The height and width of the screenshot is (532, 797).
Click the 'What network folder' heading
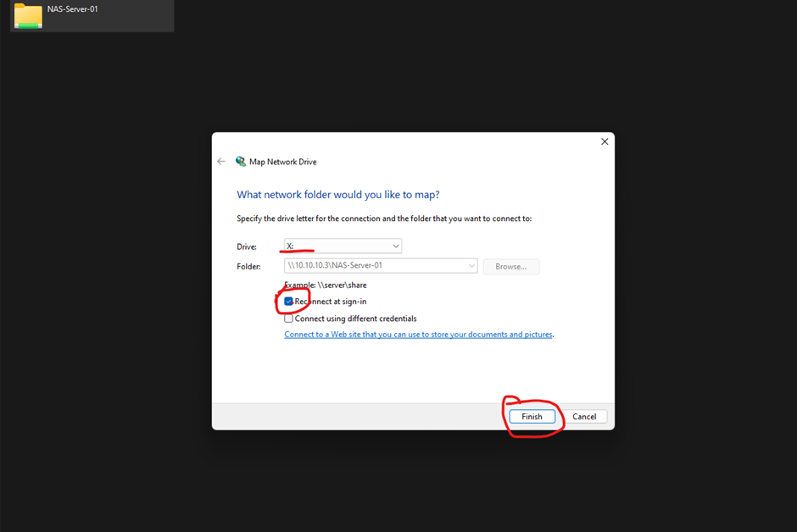tap(337, 195)
